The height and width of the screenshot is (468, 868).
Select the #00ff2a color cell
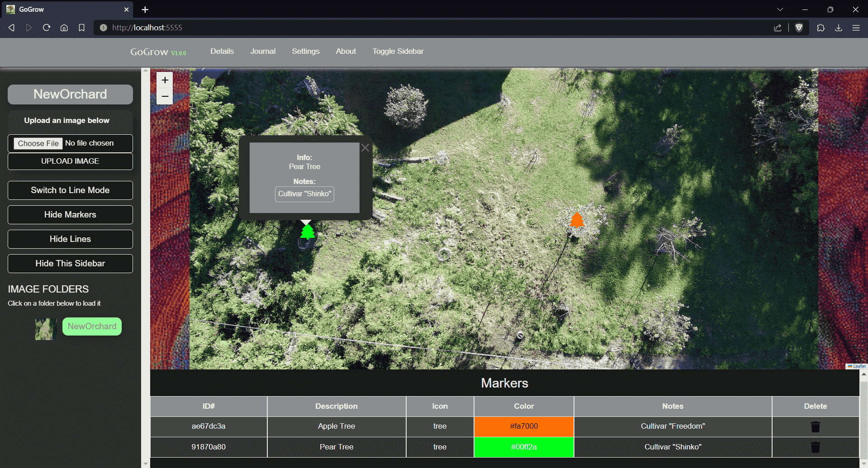[524, 447]
